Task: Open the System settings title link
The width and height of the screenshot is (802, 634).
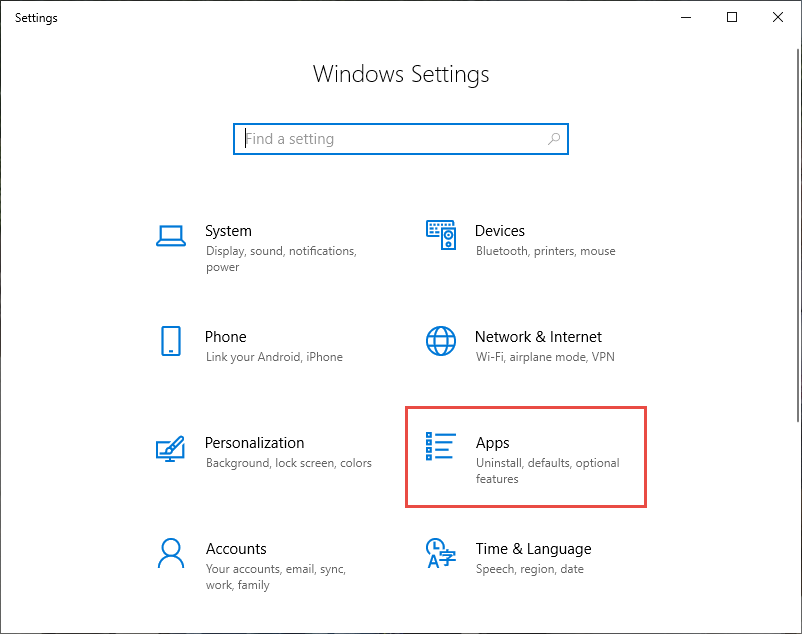Action: (x=228, y=231)
